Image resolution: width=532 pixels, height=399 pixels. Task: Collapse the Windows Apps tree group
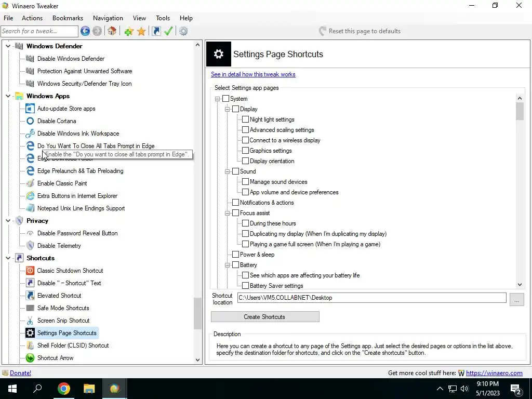point(8,96)
